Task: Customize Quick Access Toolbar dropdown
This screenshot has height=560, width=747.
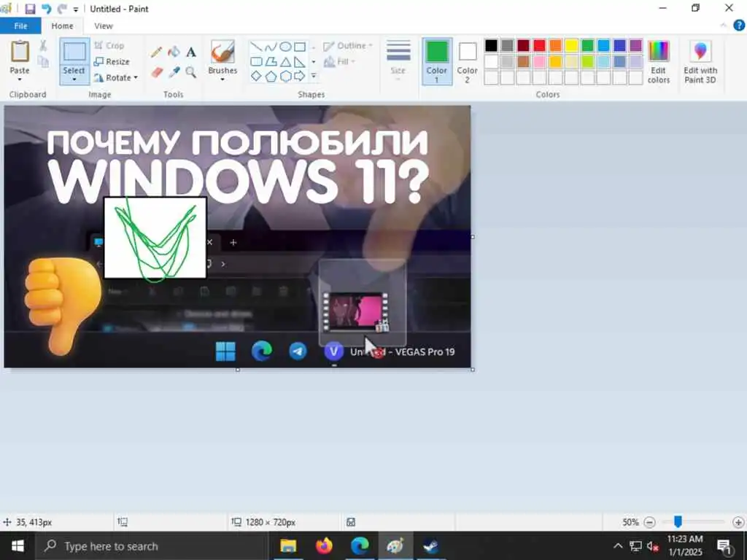Action: [76, 9]
